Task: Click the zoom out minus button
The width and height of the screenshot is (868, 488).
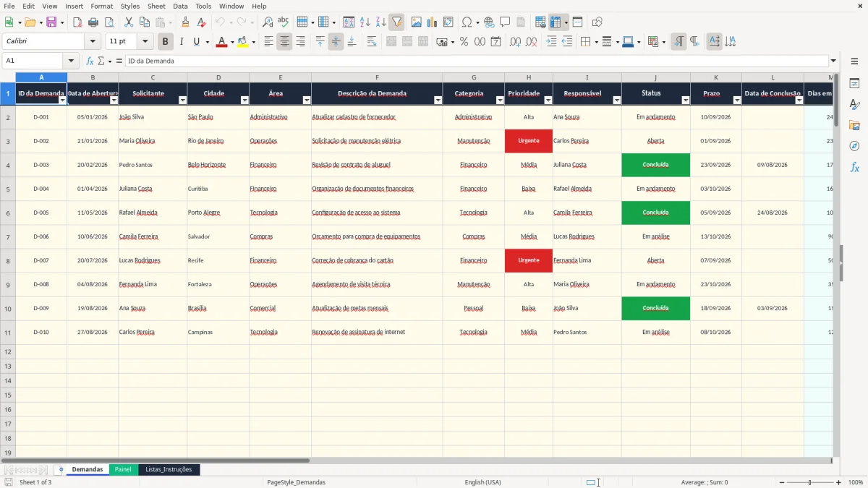Action: click(x=782, y=482)
